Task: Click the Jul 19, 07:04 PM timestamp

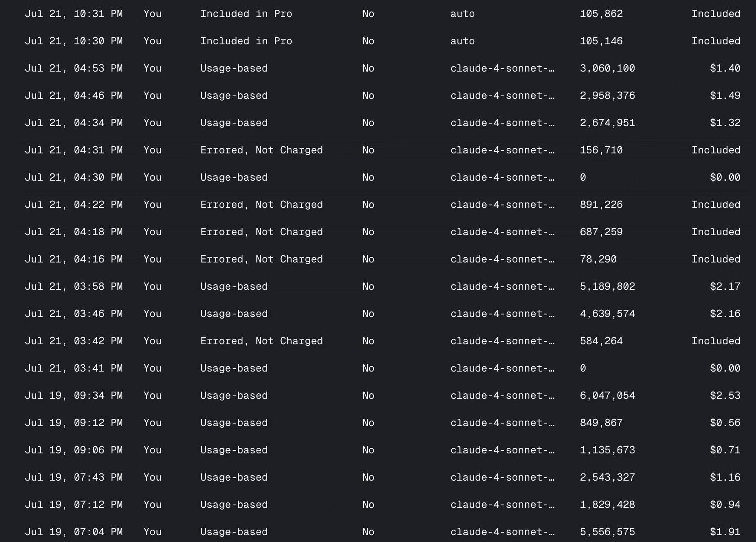Action: pyautogui.click(x=74, y=532)
